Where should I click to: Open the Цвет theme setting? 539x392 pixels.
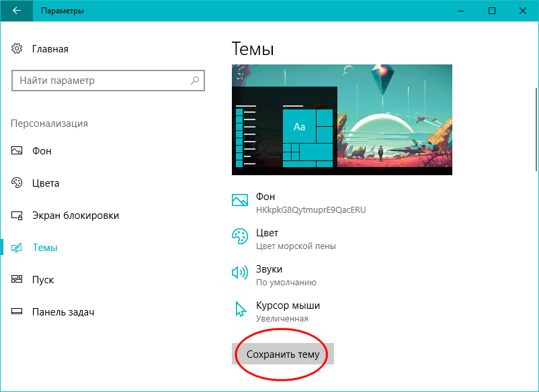[267, 233]
